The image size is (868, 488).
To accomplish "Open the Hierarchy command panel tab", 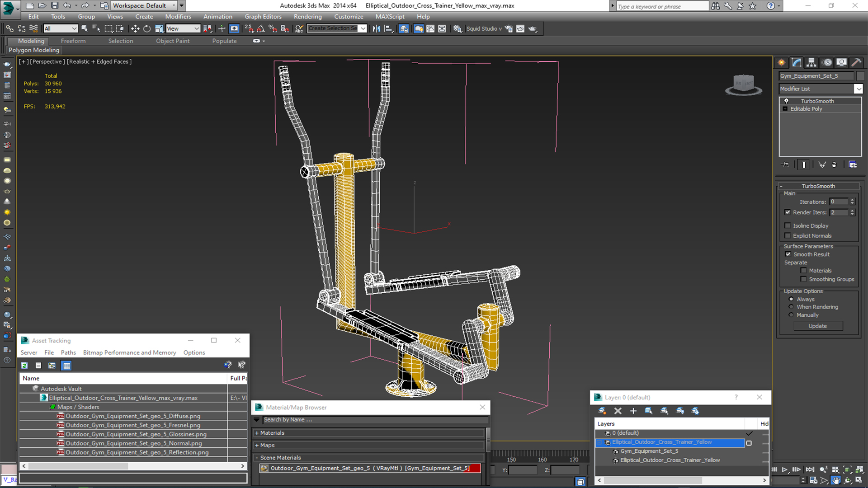I will point(811,62).
